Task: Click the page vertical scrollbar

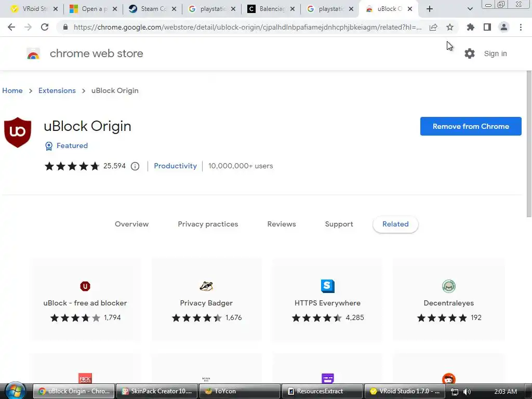Action: click(529, 144)
